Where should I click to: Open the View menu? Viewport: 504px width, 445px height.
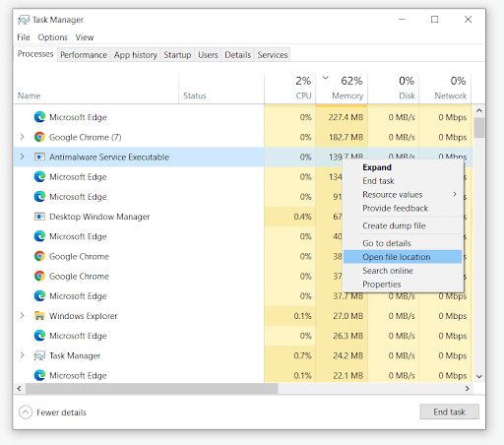click(x=85, y=37)
